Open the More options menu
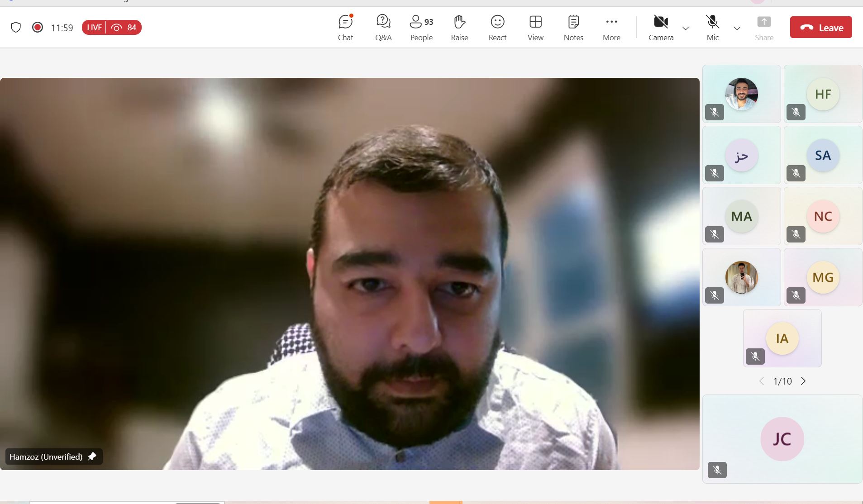 pyautogui.click(x=611, y=28)
